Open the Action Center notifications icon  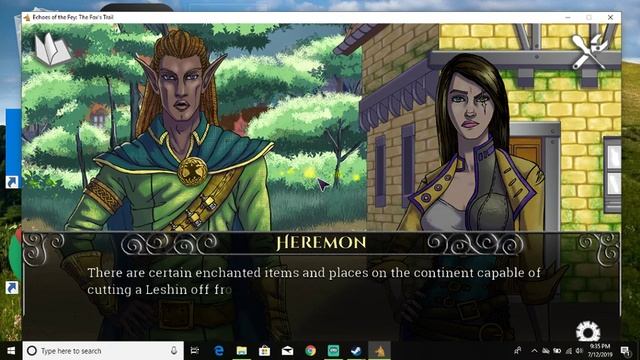625,351
